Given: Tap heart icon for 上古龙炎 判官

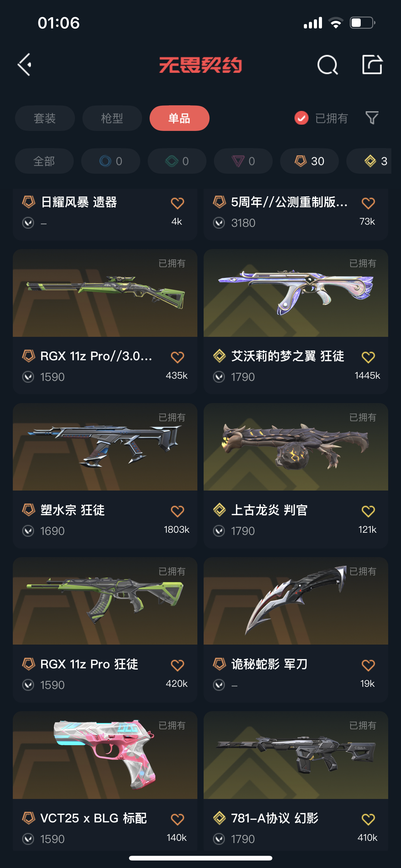Looking at the screenshot, I should point(368,511).
